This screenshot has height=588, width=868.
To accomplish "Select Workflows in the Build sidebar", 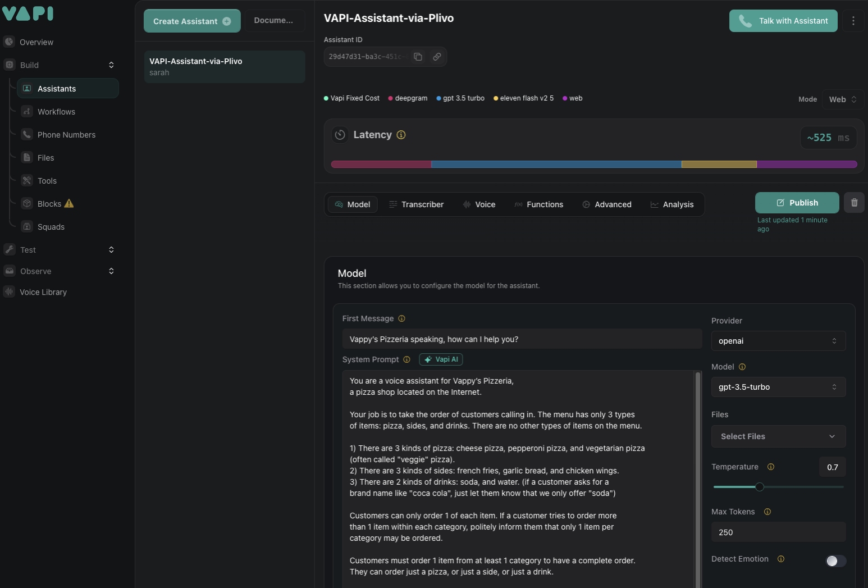I will click(56, 111).
